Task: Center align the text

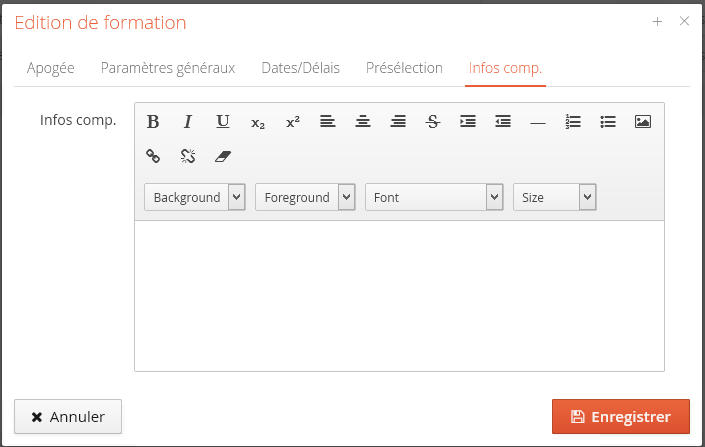Action: pyautogui.click(x=363, y=122)
